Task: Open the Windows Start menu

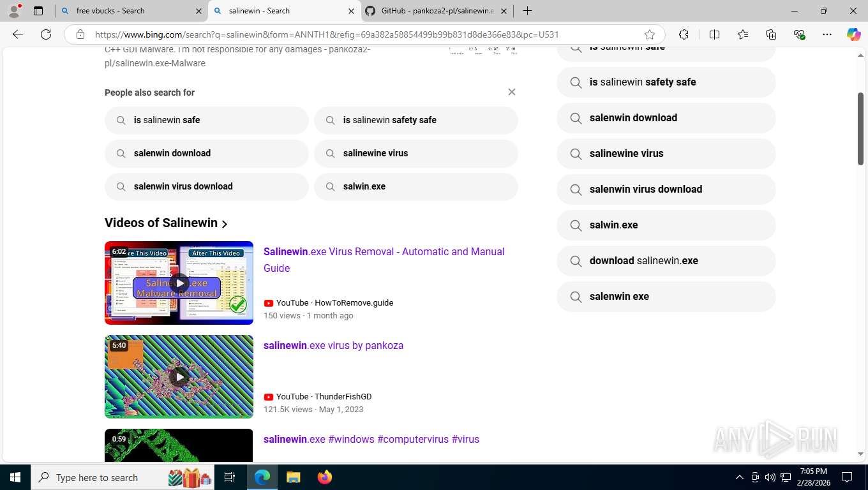Action: 15,477
